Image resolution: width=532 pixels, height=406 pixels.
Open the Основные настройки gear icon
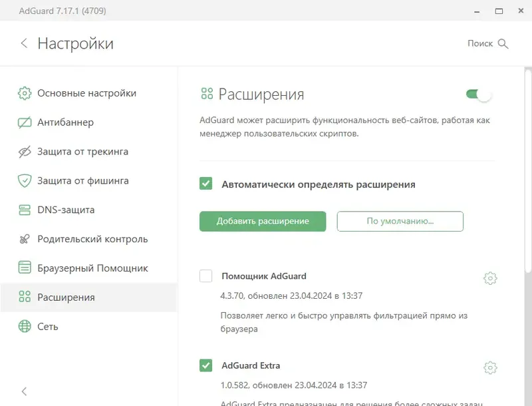click(x=24, y=93)
